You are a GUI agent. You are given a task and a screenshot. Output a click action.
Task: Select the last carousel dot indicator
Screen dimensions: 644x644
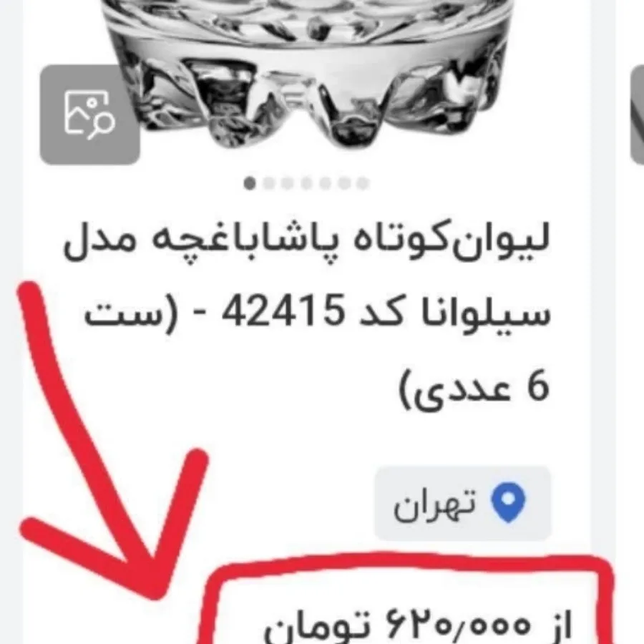point(362,183)
